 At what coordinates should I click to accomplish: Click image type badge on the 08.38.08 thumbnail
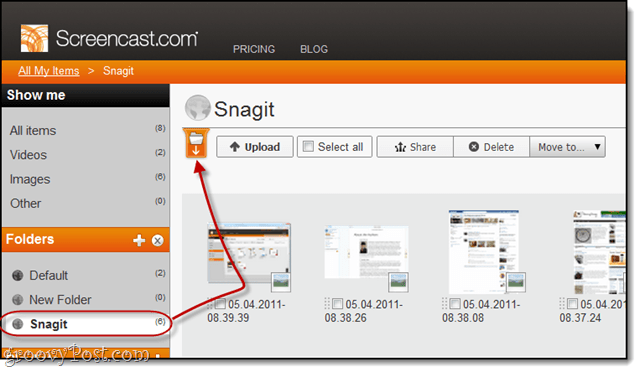click(x=516, y=282)
